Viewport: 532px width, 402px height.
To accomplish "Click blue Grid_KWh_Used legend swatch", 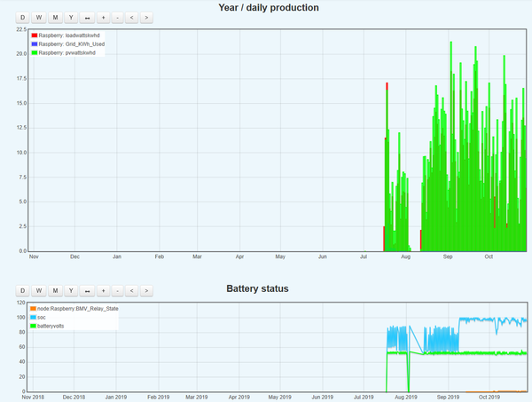I will pyautogui.click(x=34, y=43).
